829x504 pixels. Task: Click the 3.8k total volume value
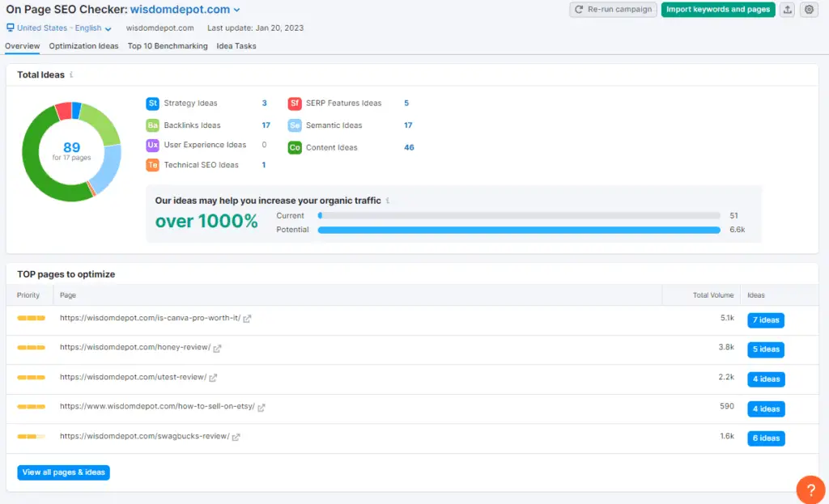pos(726,347)
